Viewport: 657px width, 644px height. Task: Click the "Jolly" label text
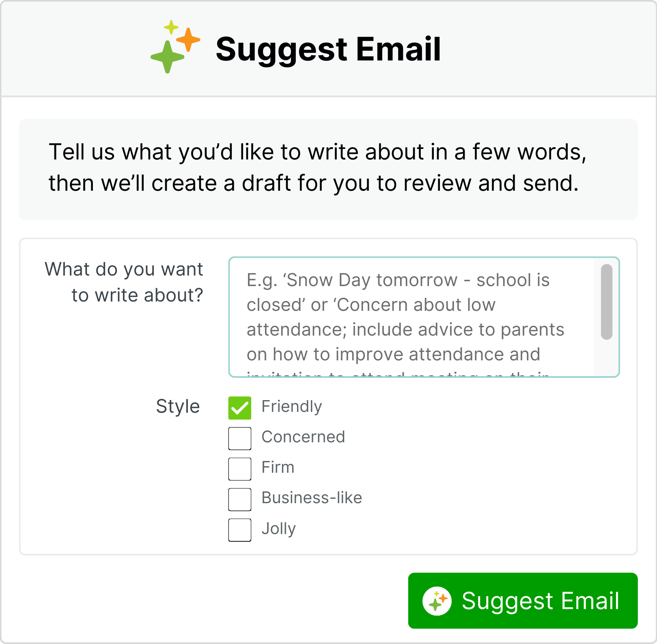278,529
